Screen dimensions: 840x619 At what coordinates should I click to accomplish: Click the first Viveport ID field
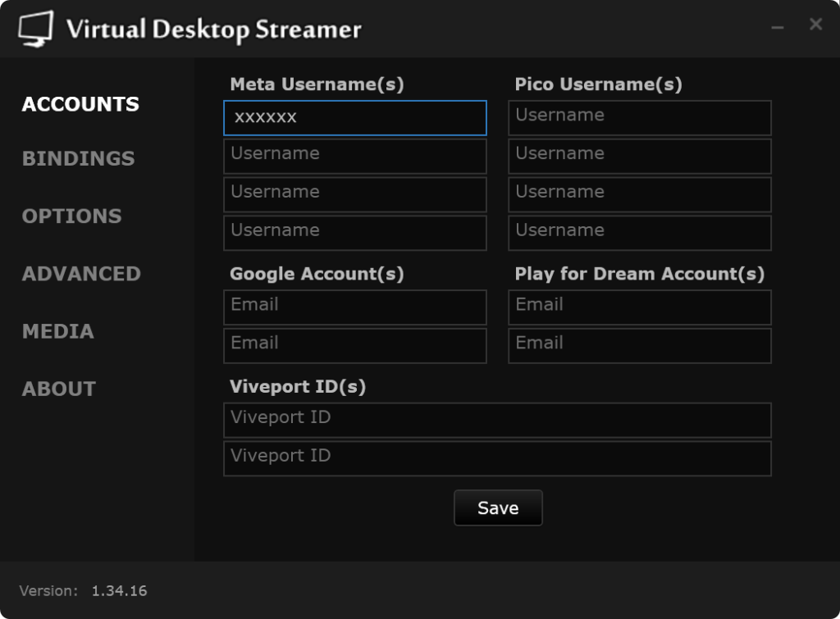[x=497, y=420]
